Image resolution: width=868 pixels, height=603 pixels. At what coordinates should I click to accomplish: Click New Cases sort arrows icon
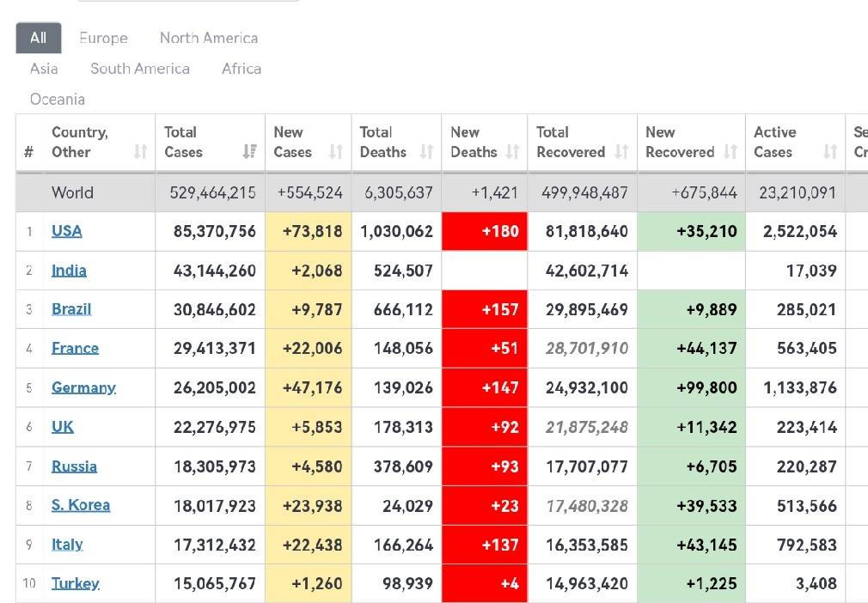tap(336, 152)
